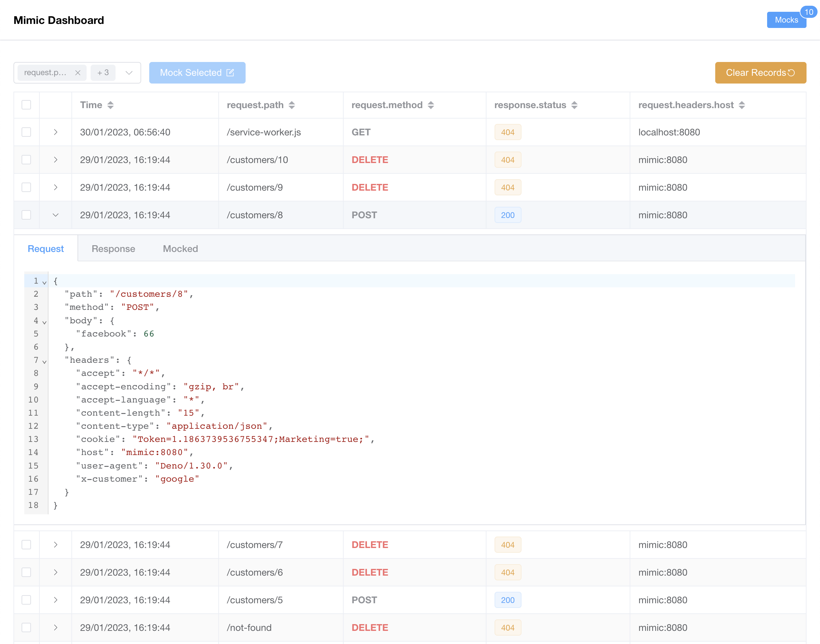This screenshot has height=644, width=820.
Task: Sort by request.path column arrows
Action: [291, 105]
